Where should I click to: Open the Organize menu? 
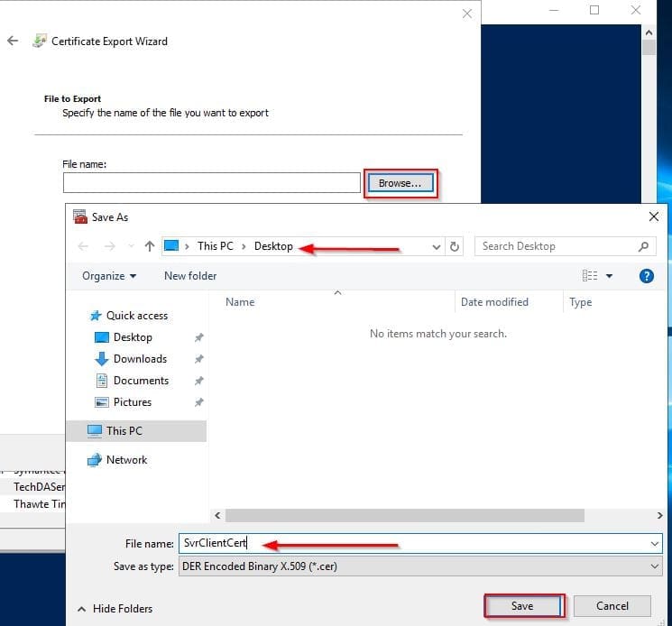[x=109, y=276]
